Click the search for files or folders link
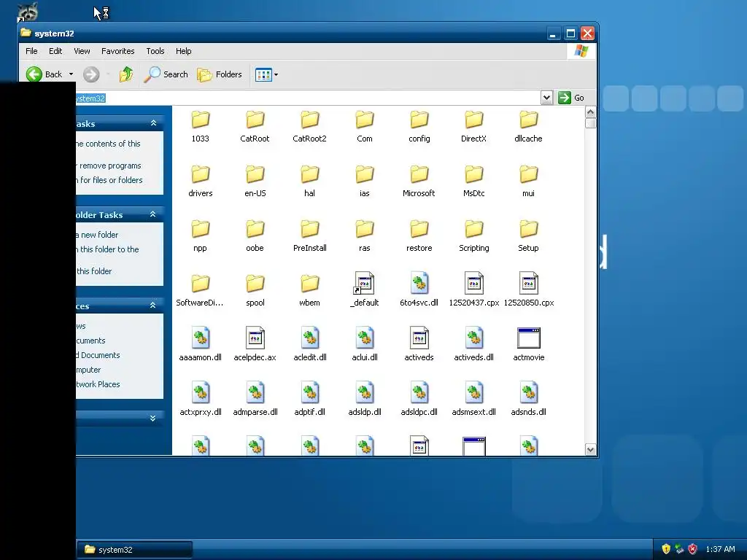The width and height of the screenshot is (747, 560). 109,180
